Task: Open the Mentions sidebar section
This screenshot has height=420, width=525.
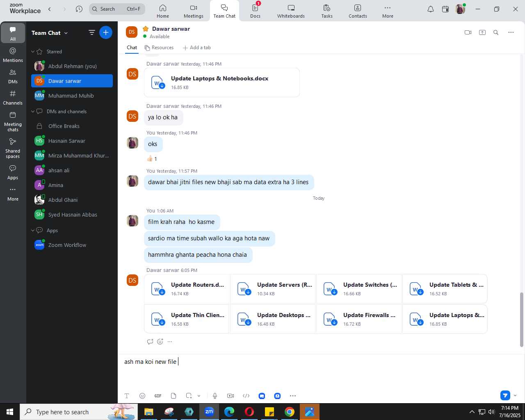Action: 13,55
